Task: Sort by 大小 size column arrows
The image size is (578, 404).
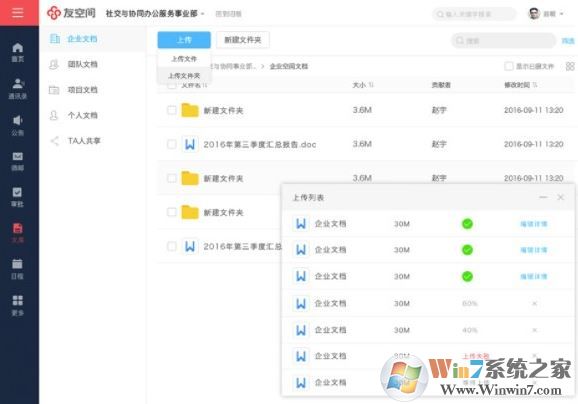Action: click(x=371, y=85)
